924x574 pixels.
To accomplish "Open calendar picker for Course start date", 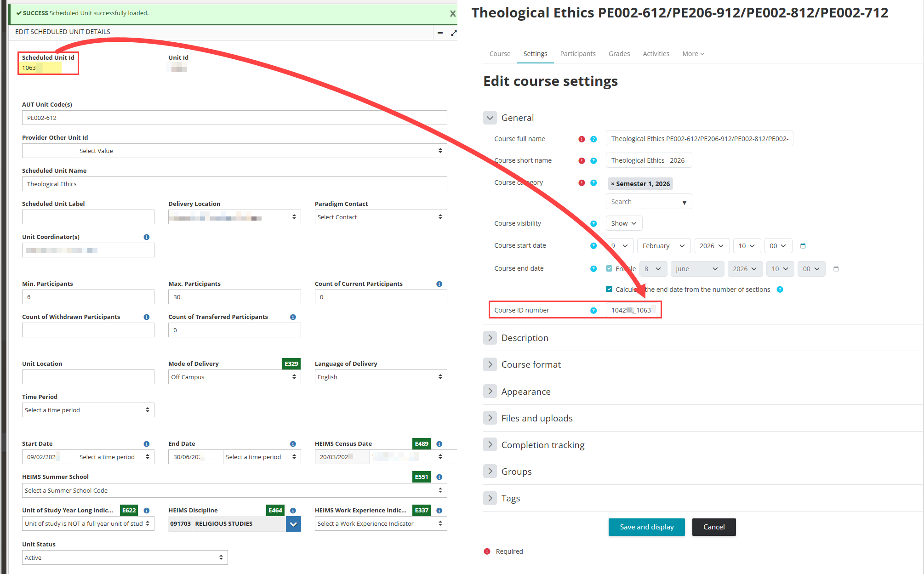I will [x=803, y=246].
